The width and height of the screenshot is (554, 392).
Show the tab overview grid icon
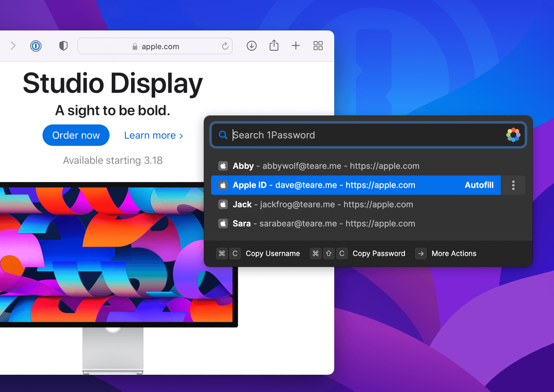tap(318, 46)
